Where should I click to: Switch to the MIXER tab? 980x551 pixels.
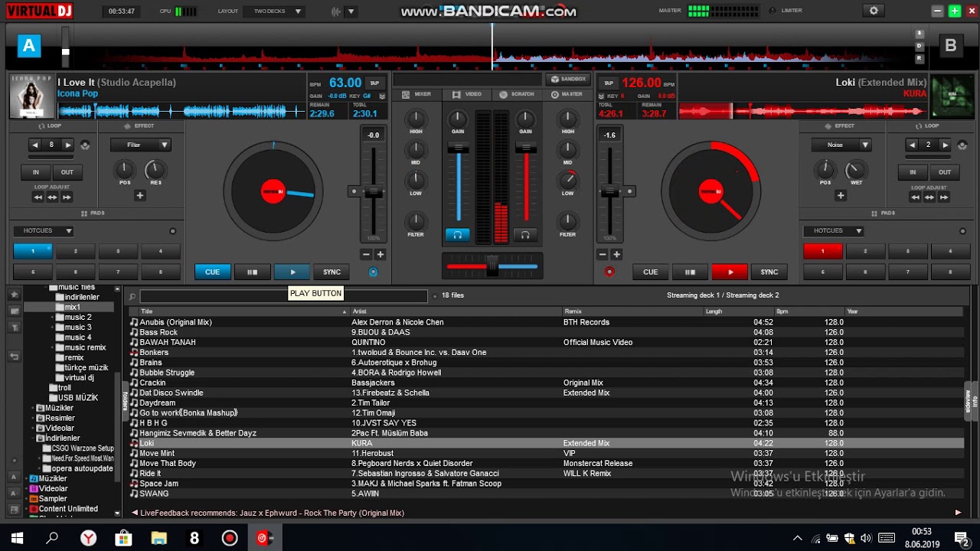(416, 94)
